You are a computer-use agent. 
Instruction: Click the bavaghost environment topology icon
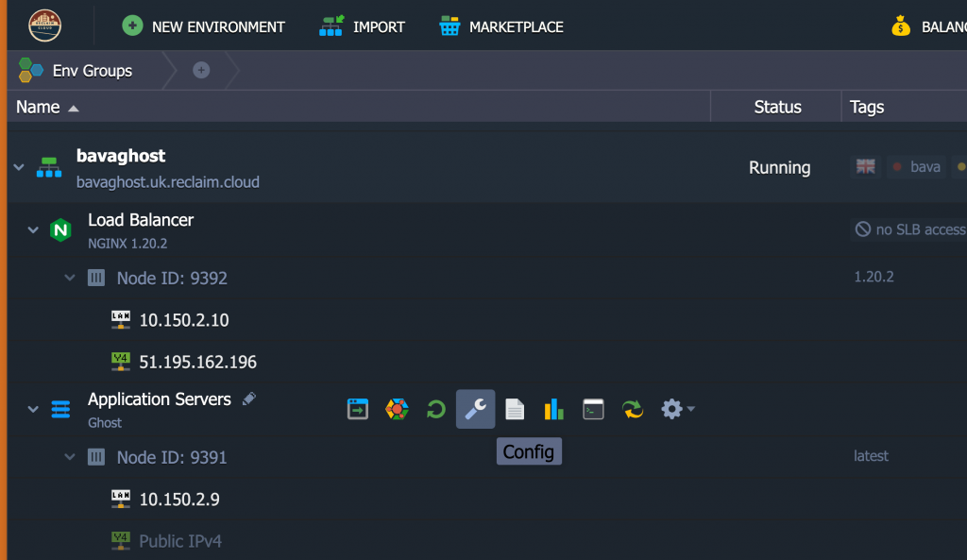(49, 167)
